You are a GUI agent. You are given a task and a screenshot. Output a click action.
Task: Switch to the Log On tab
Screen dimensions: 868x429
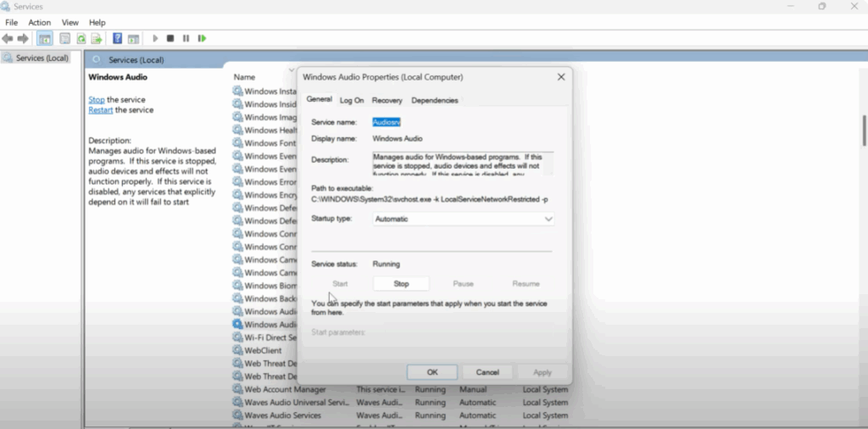pos(352,100)
